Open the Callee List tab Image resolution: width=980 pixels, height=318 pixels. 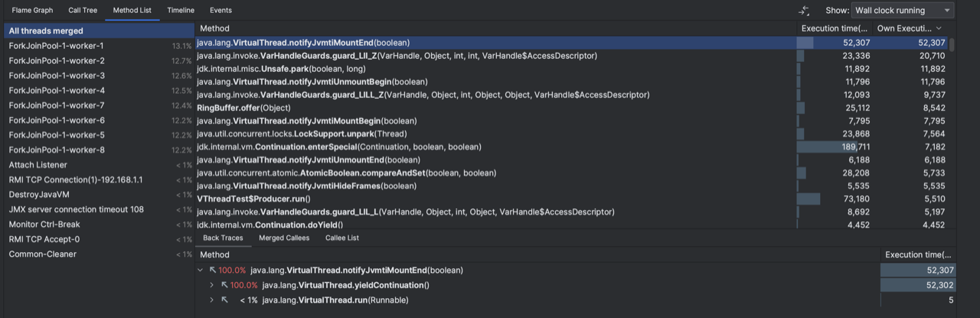tap(342, 238)
